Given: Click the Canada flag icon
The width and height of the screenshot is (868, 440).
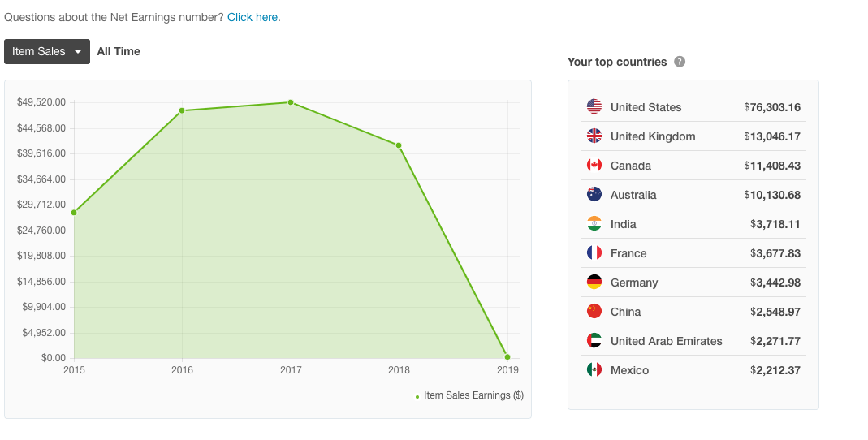Looking at the screenshot, I should (x=594, y=166).
